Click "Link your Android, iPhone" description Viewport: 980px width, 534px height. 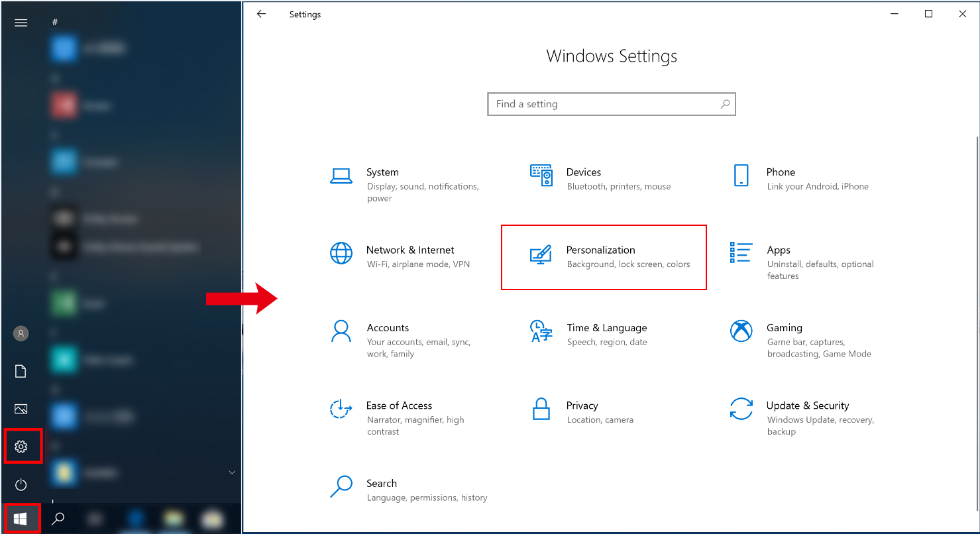click(818, 187)
